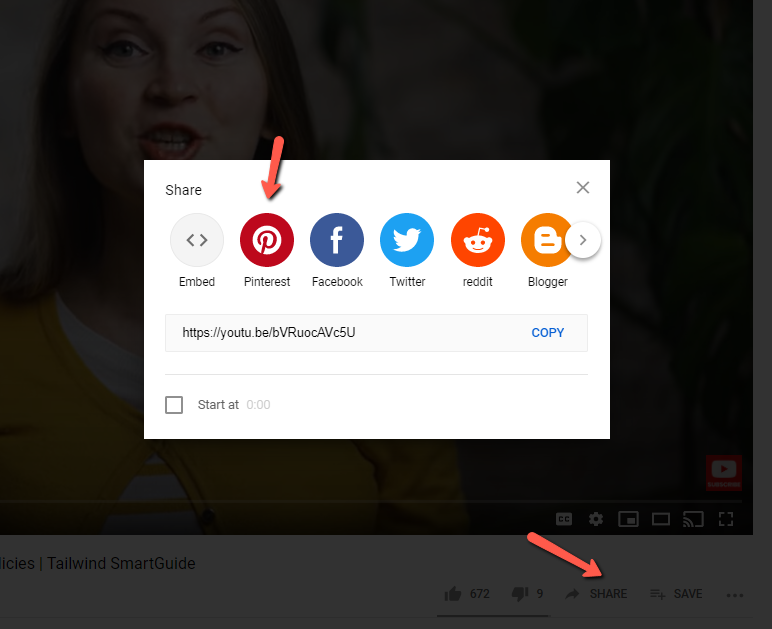This screenshot has height=629, width=772.
Task: Open video player settings gear
Action: [596, 519]
